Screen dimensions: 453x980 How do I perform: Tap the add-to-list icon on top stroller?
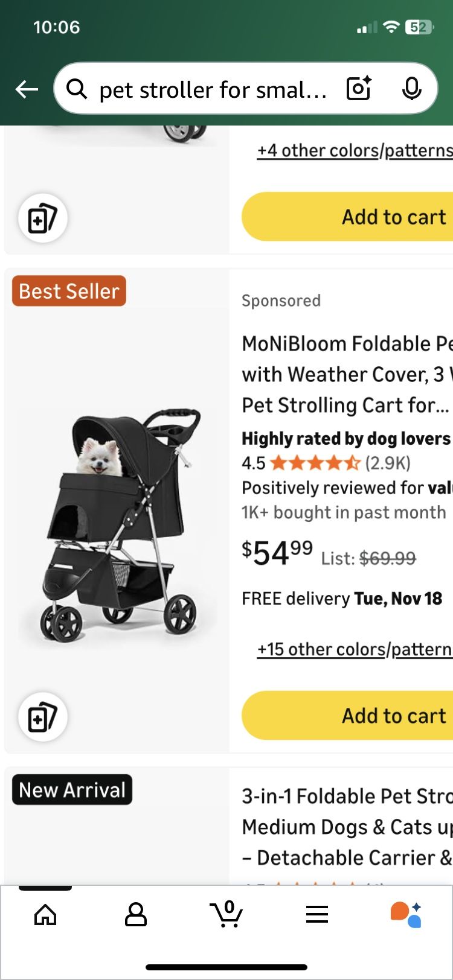pyautogui.click(x=42, y=218)
